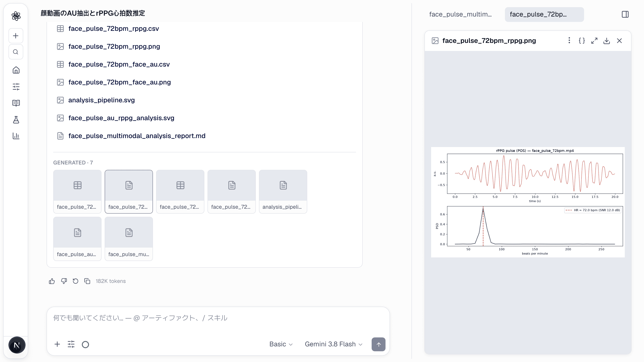Click the message input field
The image size is (644, 362).
pos(218,318)
